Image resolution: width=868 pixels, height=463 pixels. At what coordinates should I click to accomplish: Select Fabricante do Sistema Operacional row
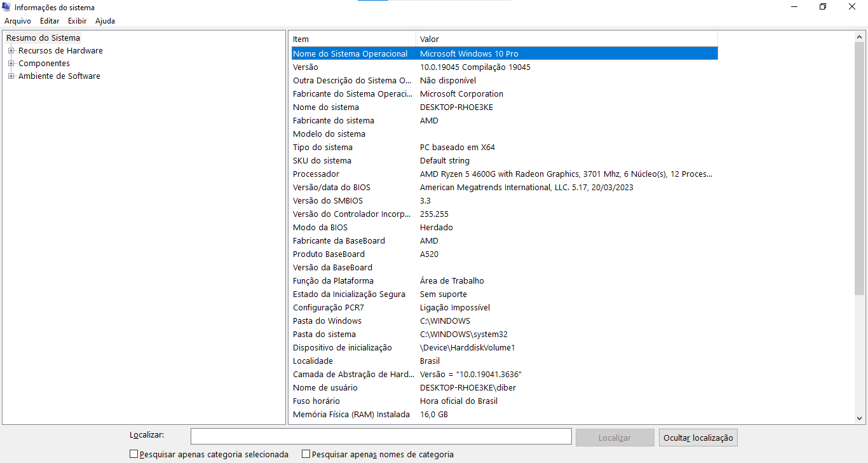coord(504,94)
